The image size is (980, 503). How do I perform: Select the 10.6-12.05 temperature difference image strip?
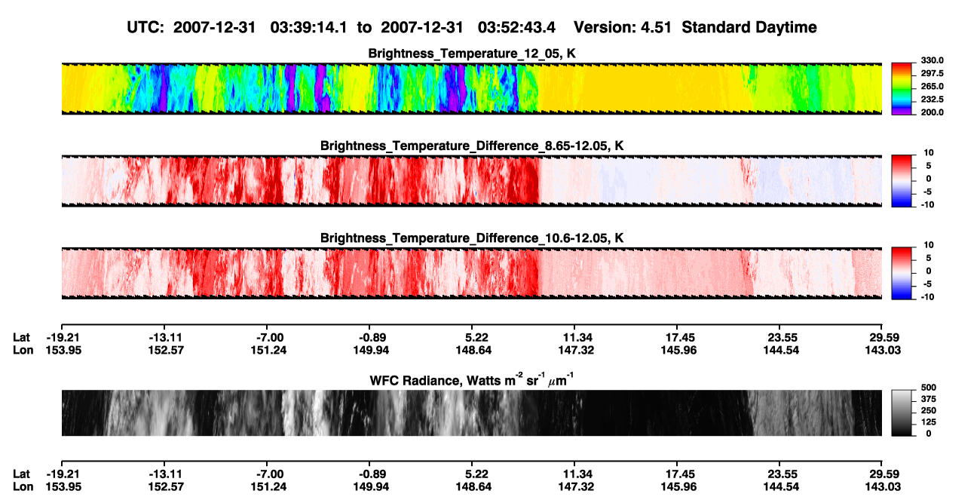click(x=471, y=272)
